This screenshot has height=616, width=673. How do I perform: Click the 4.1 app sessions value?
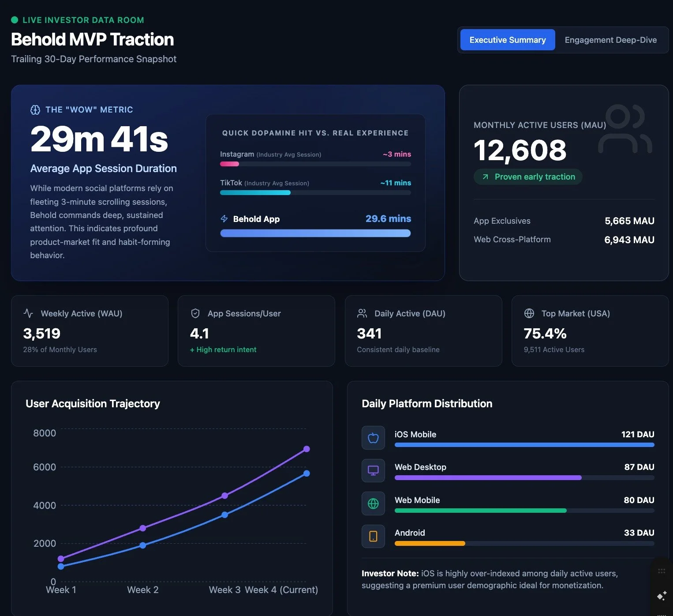pyautogui.click(x=199, y=334)
